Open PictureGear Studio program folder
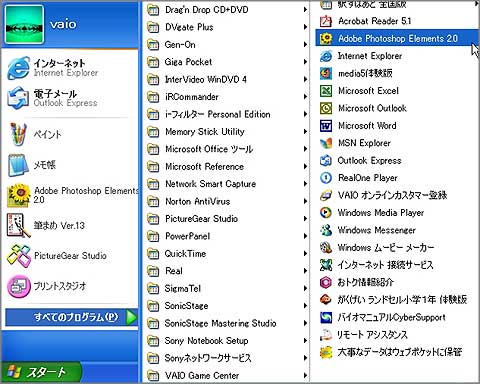Screen dimensions: 480x384 pyautogui.click(x=227, y=219)
